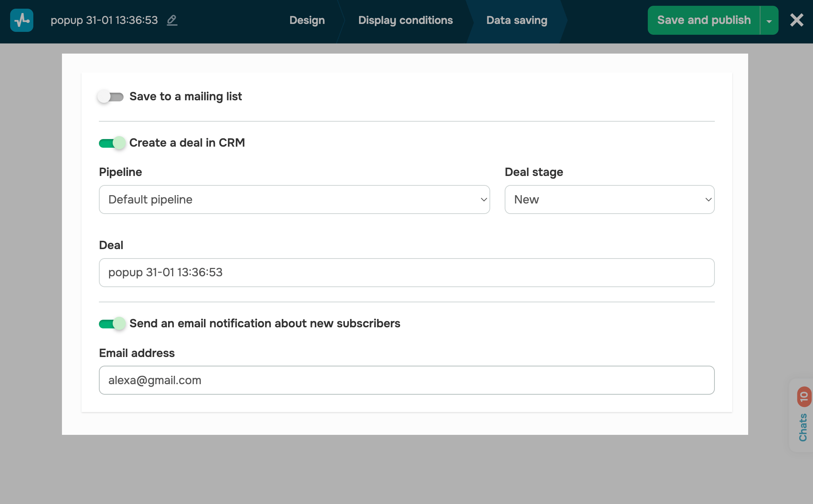Switch to the Design tab
This screenshot has height=504, width=813.
[x=307, y=20]
